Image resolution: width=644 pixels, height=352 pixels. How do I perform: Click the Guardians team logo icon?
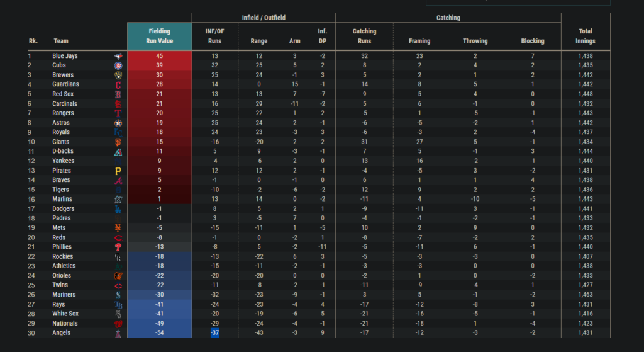point(118,84)
